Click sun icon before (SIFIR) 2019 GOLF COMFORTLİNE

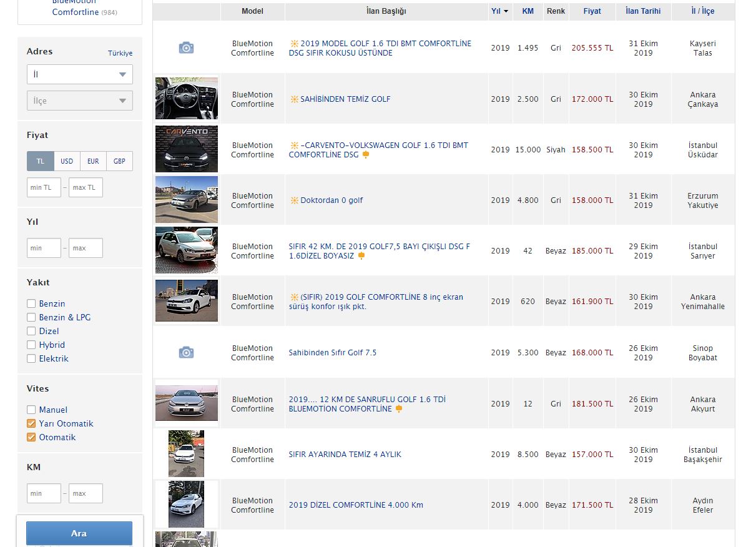[294, 297]
